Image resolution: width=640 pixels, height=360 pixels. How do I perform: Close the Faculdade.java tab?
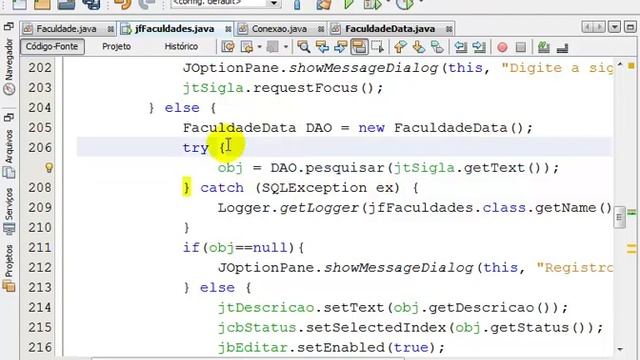click(111, 29)
